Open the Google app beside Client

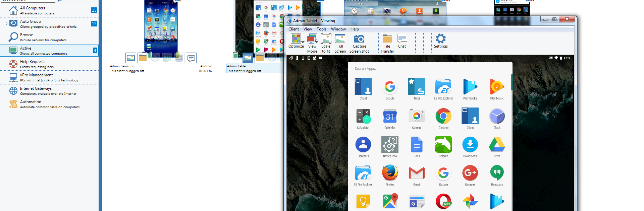[x=390, y=89]
